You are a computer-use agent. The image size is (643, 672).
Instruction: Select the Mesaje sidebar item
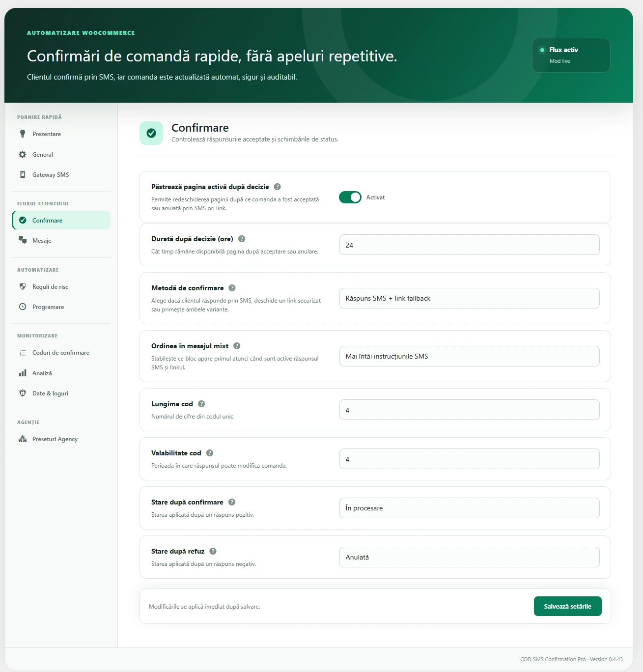61,240
